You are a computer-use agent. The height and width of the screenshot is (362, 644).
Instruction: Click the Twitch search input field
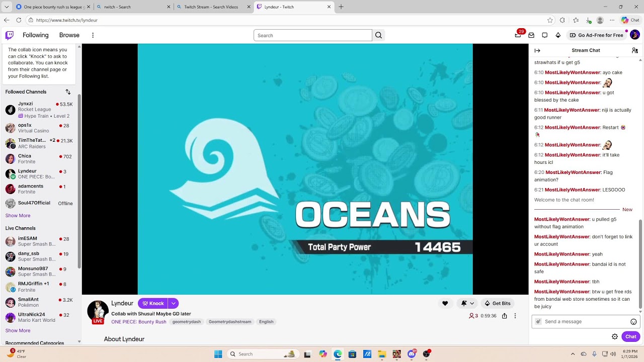point(313,35)
